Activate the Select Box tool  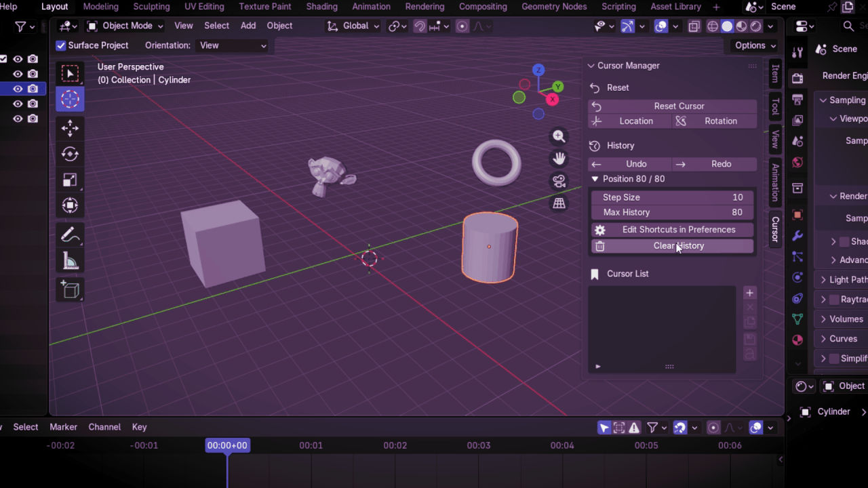(x=70, y=74)
